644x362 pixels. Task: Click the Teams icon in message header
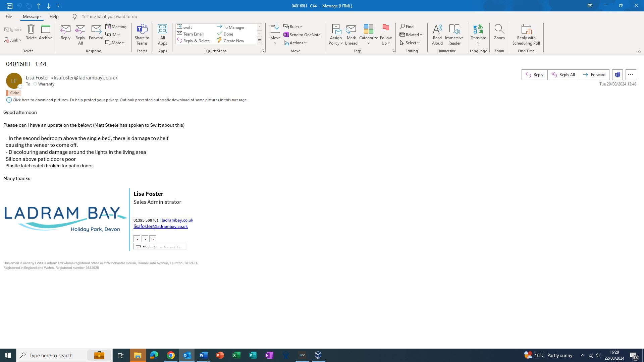618,75
